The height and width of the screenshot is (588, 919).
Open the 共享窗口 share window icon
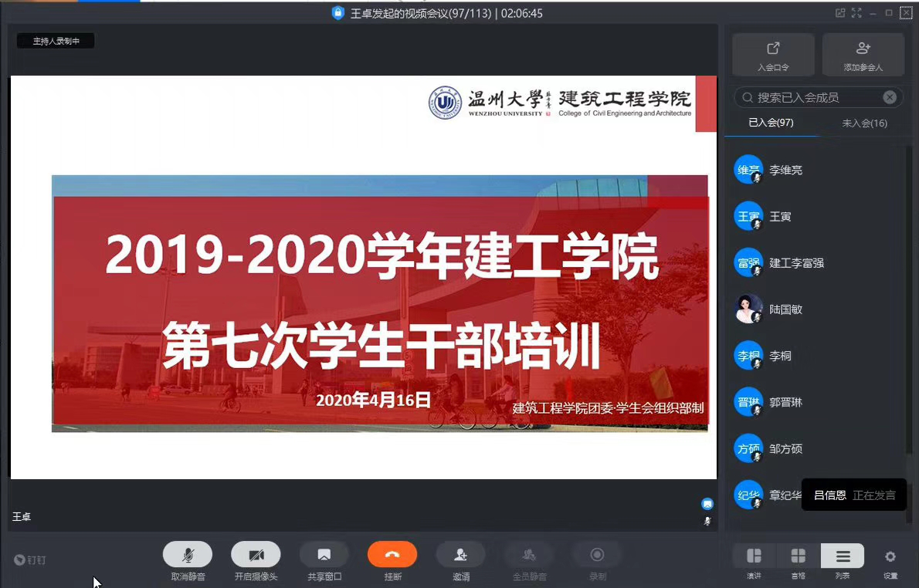tap(324, 555)
